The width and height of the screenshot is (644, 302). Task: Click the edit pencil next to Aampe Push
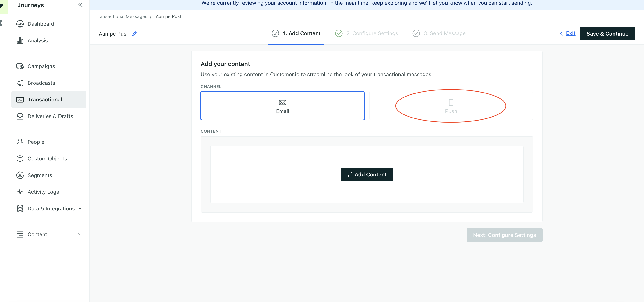(135, 34)
